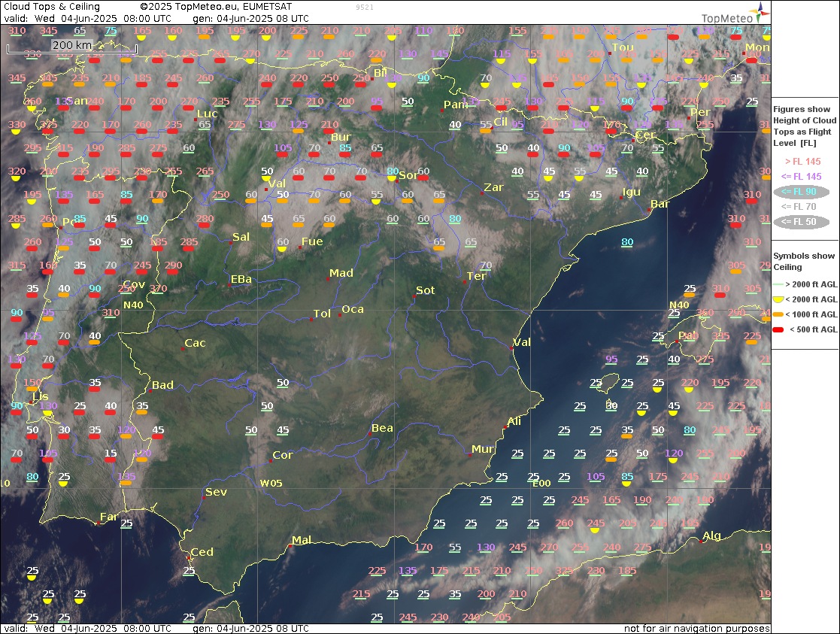Image resolution: width=840 pixels, height=634 pixels.
Task: Click the '< 1000 ft AGL' legend label
Action: point(811,314)
